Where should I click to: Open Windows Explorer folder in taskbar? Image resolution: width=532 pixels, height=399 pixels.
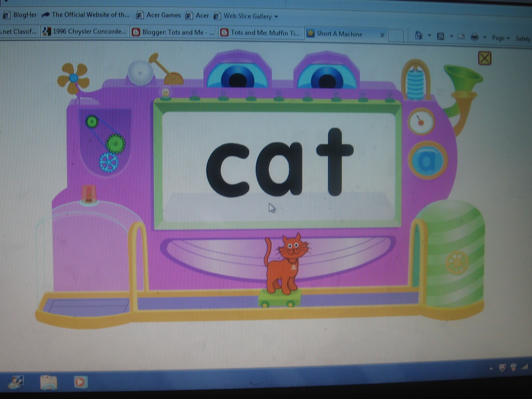49,382
